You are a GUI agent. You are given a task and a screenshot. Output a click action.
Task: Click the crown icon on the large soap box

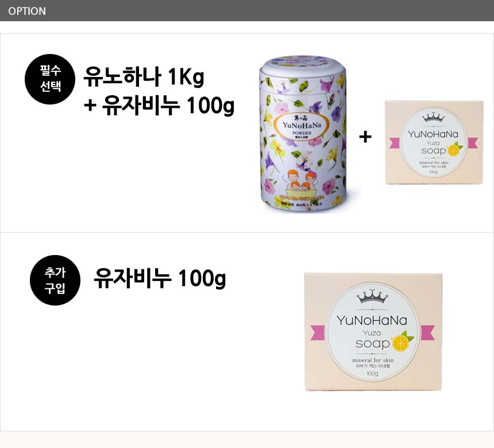tap(372, 297)
